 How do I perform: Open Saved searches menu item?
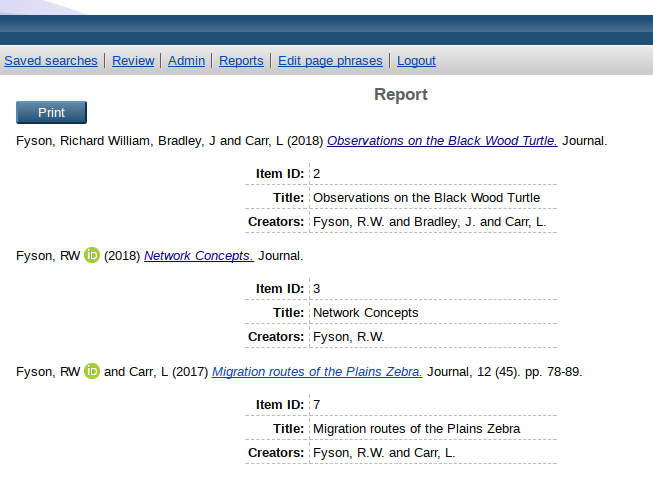tap(51, 61)
